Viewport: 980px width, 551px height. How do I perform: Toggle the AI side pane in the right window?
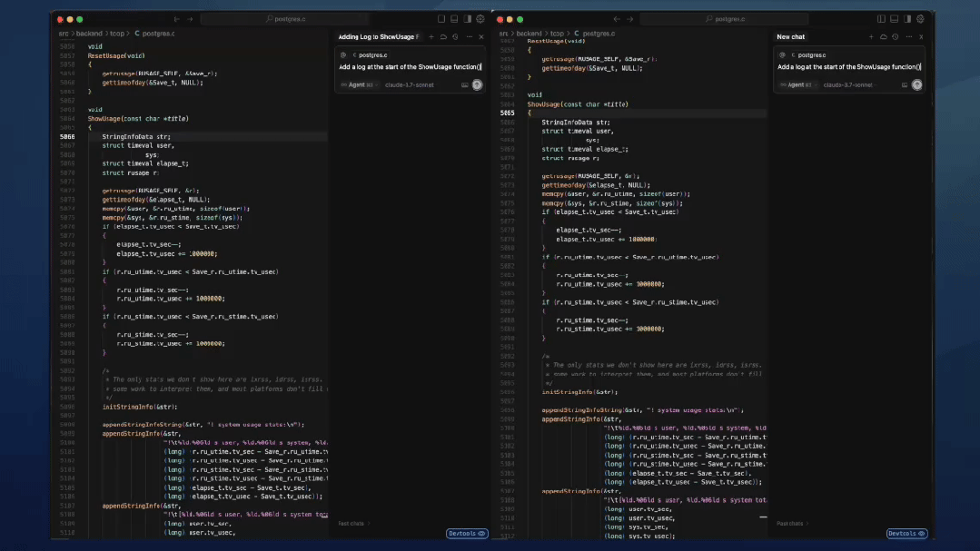tap(907, 19)
